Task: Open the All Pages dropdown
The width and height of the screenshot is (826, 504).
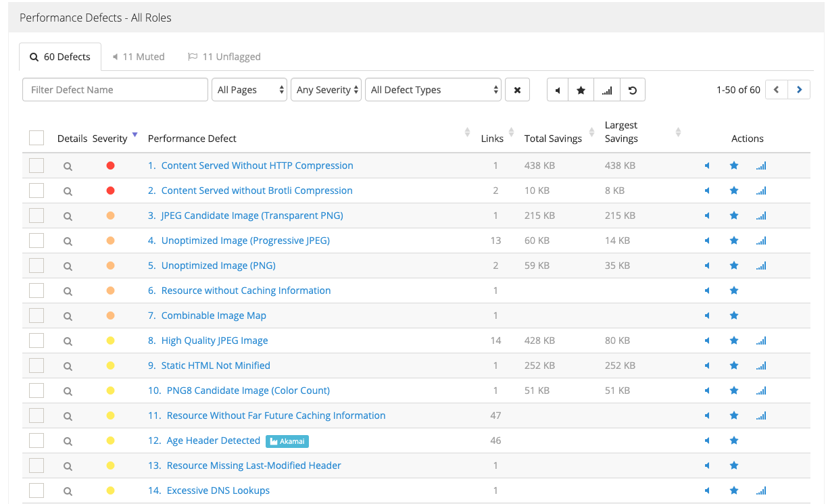Action: [249, 90]
